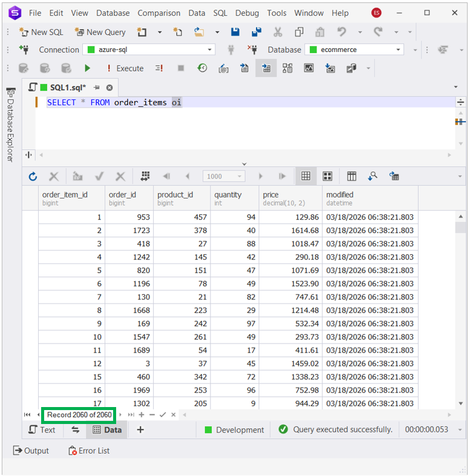Viewport: 470px width, 476px height.
Task: Switch to the Text view tab
Action: point(42,430)
